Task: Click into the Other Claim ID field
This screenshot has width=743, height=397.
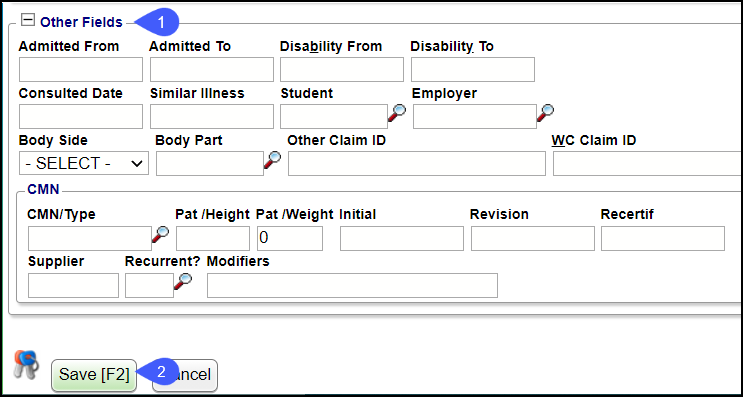Action: [417, 163]
